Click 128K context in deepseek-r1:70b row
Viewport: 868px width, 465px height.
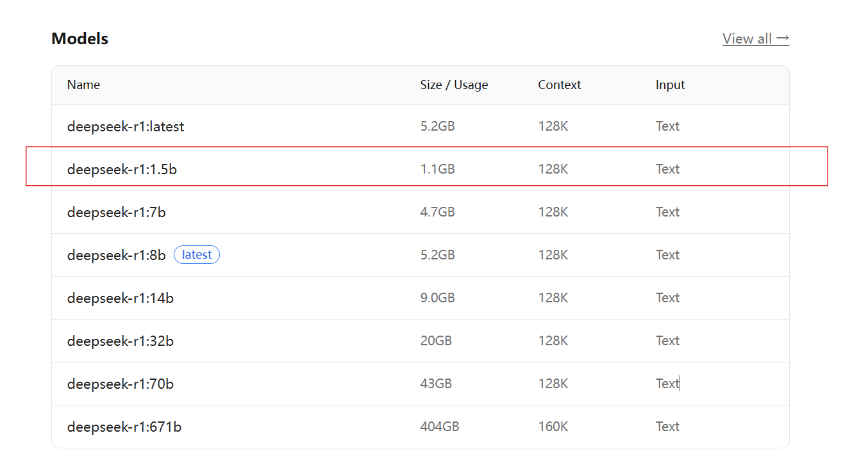click(553, 384)
